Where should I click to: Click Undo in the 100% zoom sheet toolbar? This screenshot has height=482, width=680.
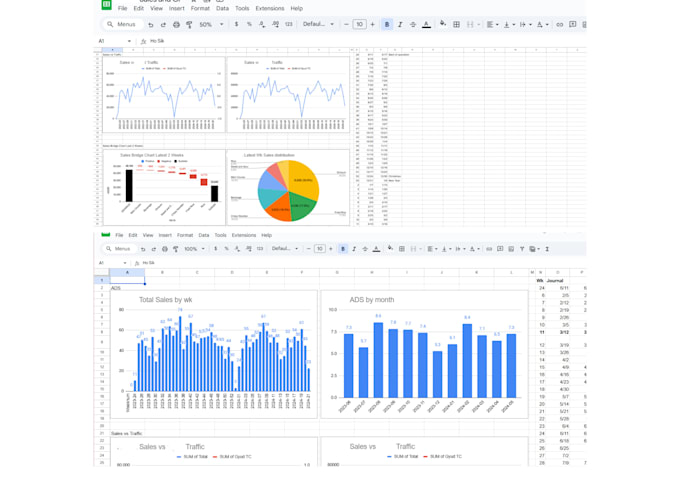[x=143, y=249]
